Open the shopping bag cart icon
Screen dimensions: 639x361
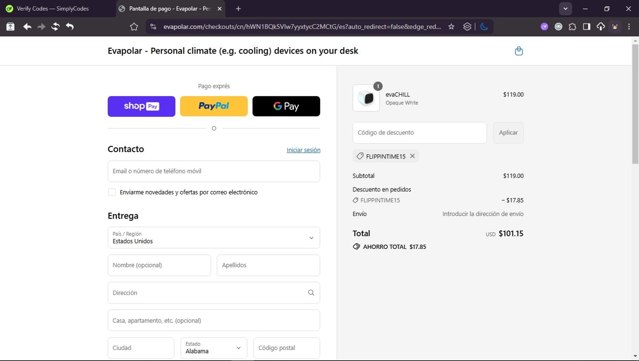(519, 51)
